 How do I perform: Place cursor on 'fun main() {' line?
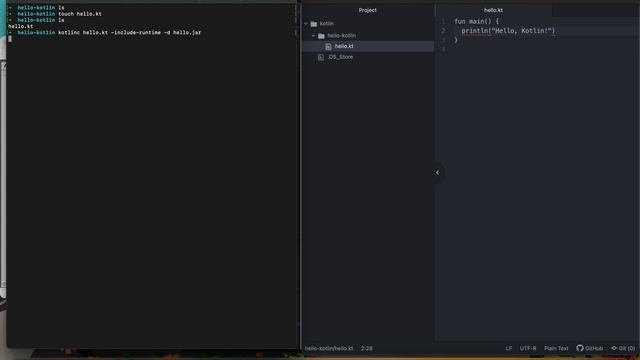[x=476, y=21]
